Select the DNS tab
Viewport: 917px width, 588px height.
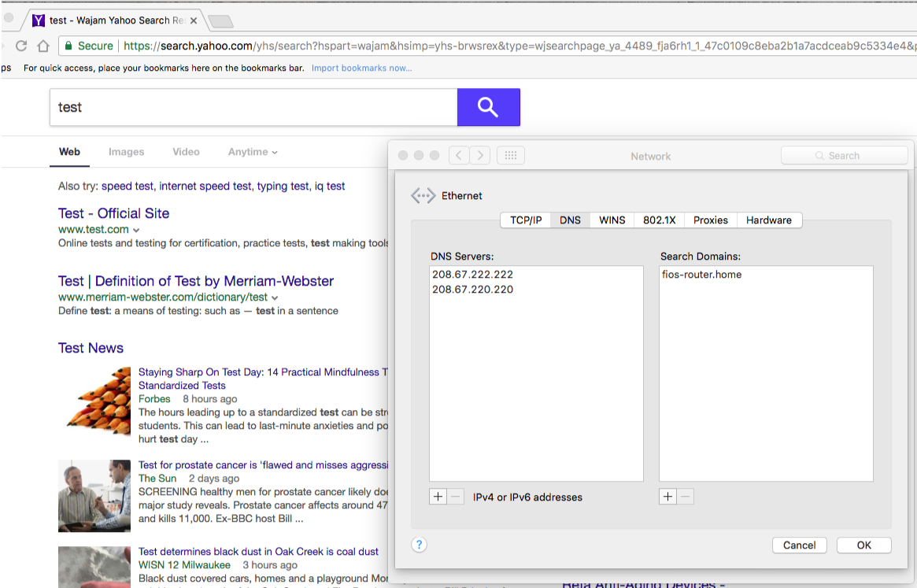[x=570, y=220]
